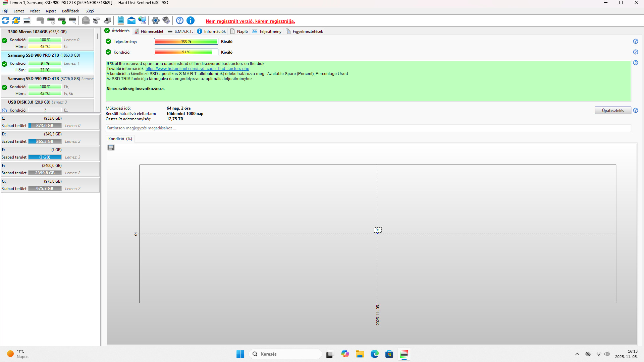Click the speaker sound alert icon

(x=166, y=21)
